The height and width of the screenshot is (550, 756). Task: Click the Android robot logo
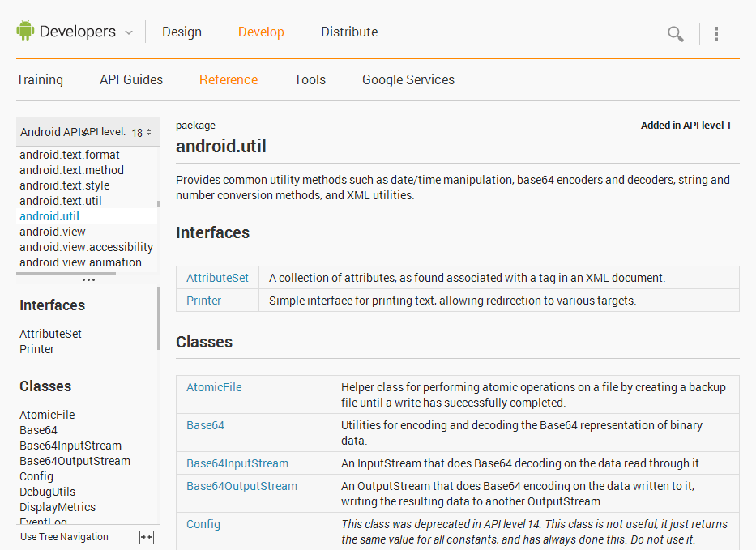tap(25, 32)
